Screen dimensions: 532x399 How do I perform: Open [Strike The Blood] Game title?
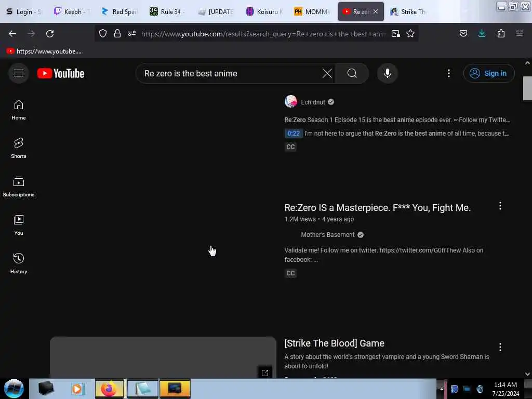click(334, 343)
